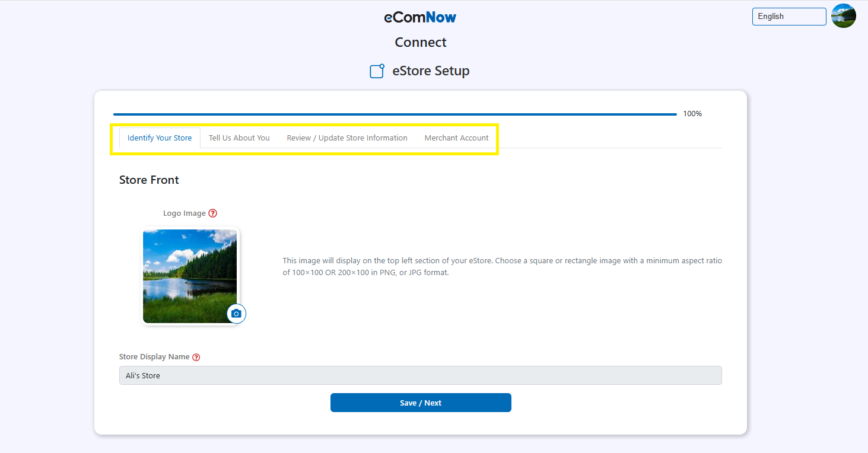Click the eStore Setup title text
The width and height of the screenshot is (868, 453).
[x=431, y=71]
